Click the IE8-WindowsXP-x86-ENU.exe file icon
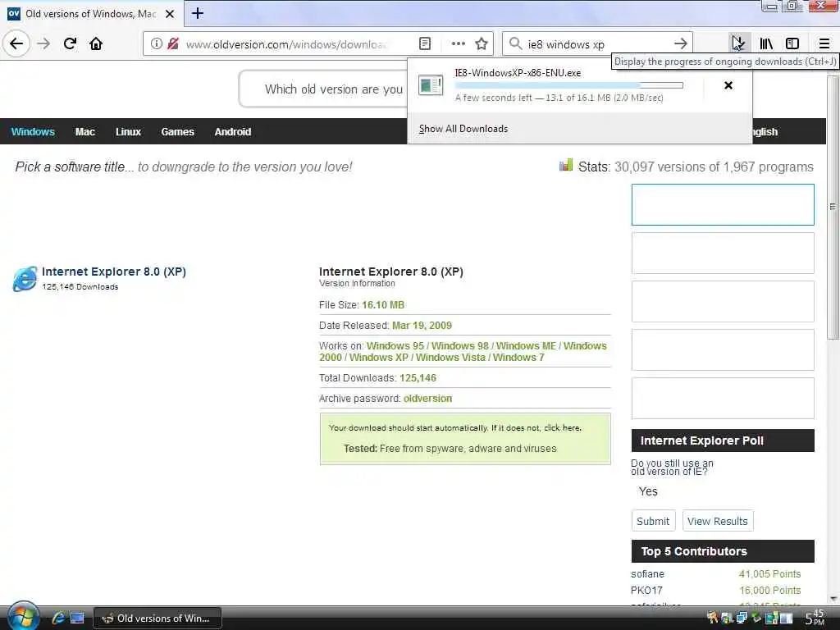This screenshot has width=840, height=630. [x=431, y=85]
